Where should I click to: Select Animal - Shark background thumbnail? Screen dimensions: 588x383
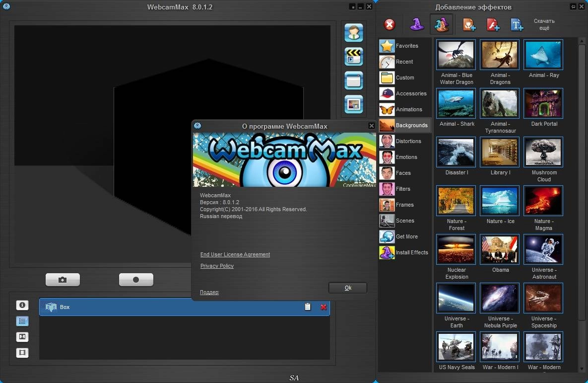click(x=456, y=103)
